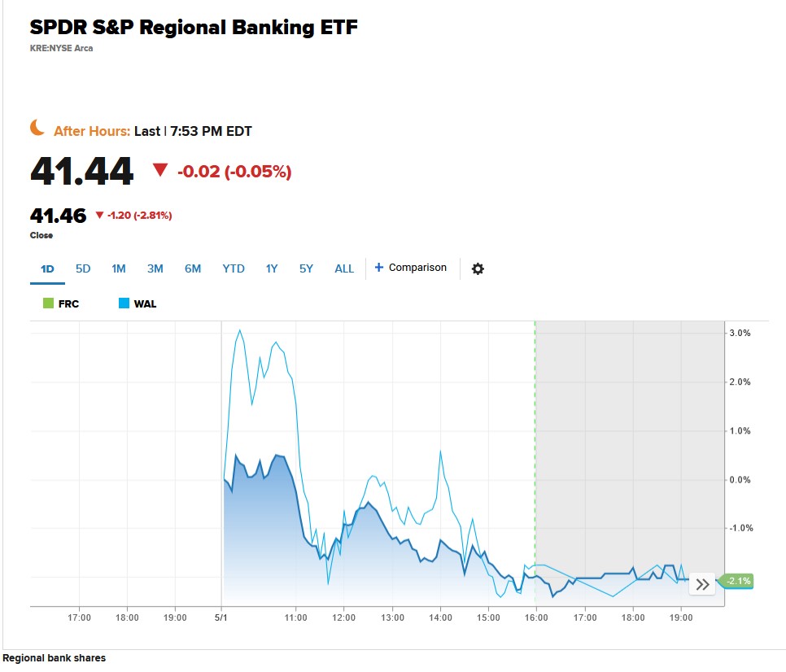
Task: Click the -2.1% price marker label
Action: 738,581
